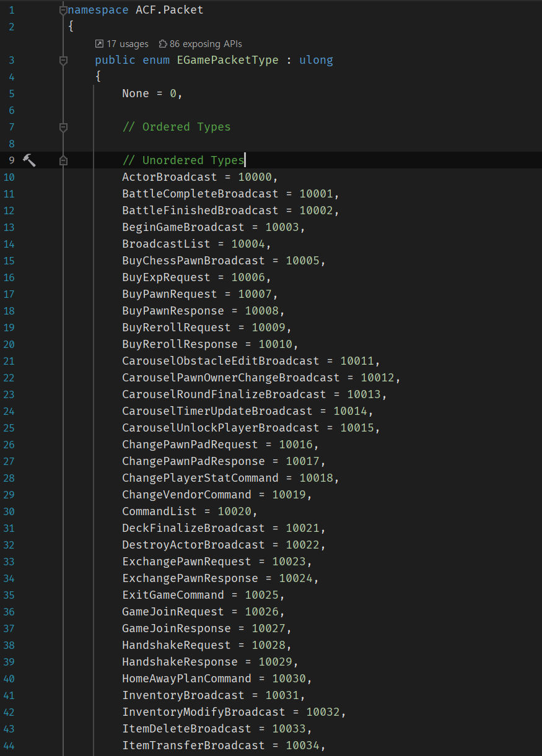Click HomeAwayPlanCommand enum member
The height and width of the screenshot is (756, 542).
pos(186,679)
